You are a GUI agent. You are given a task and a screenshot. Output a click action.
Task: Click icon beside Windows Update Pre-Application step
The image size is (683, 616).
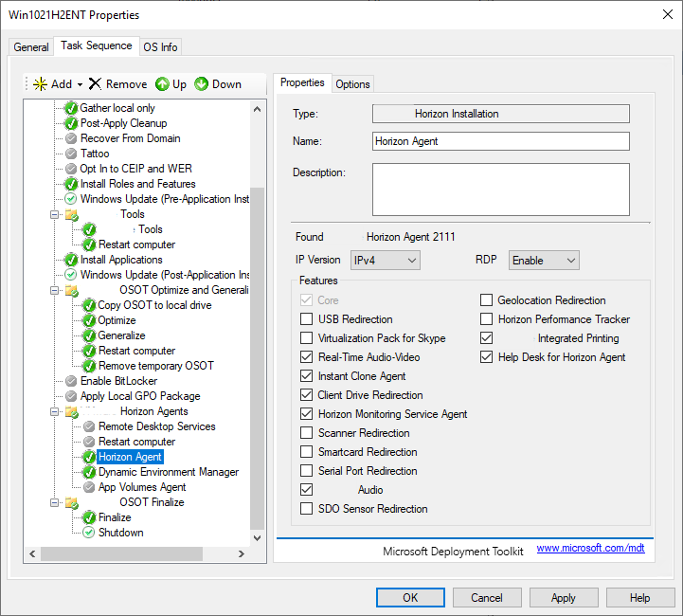70,199
